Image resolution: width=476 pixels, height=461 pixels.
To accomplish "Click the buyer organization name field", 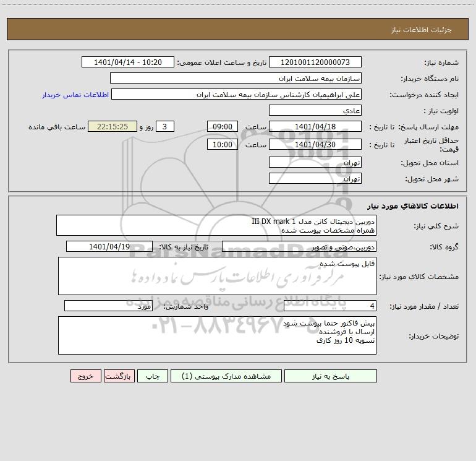I will point(236,78).
